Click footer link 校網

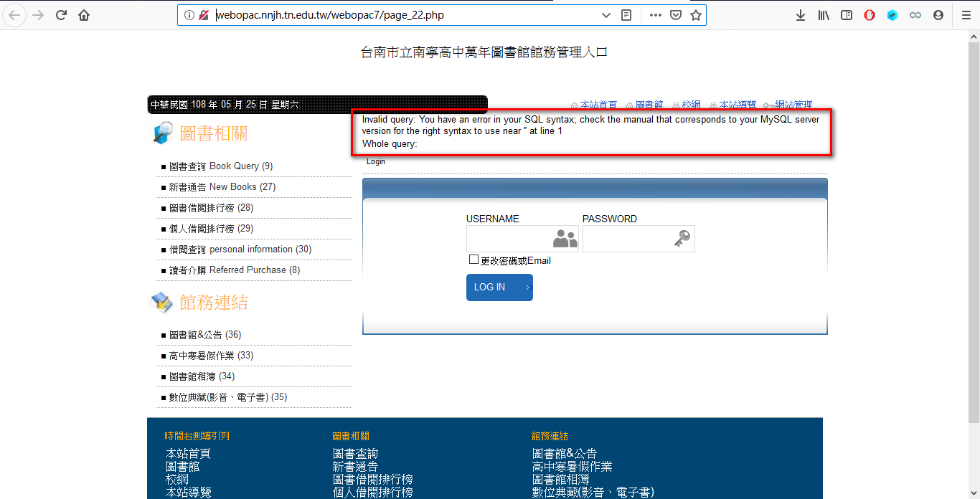[177, 480]
